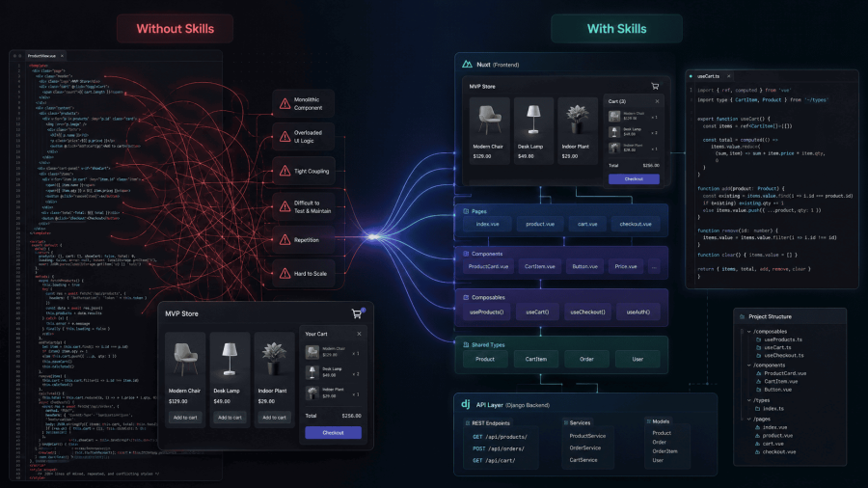The height and width of the screenshot is (488, 868).
Task: Click the POST /api/orders/ endpoint
Action: coord(499,448)
